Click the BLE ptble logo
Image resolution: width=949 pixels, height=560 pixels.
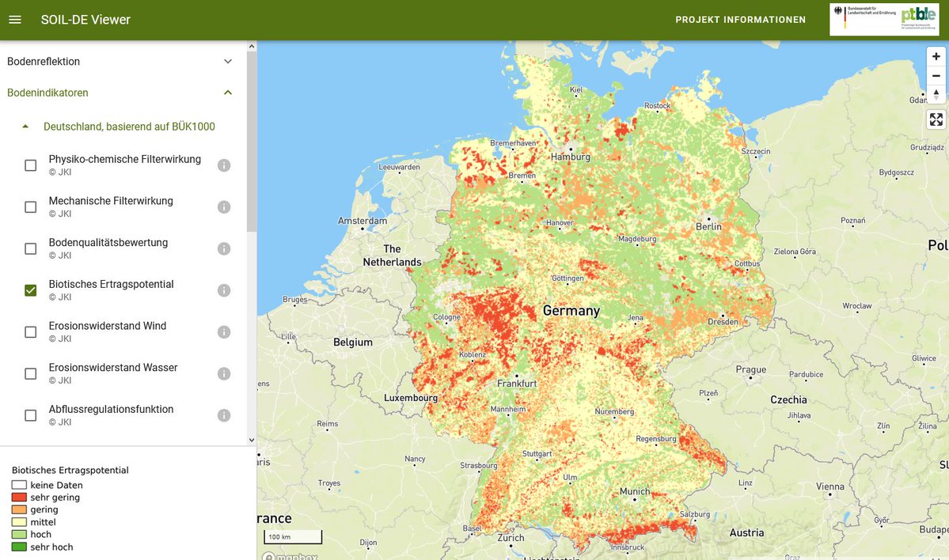(884, 19)
